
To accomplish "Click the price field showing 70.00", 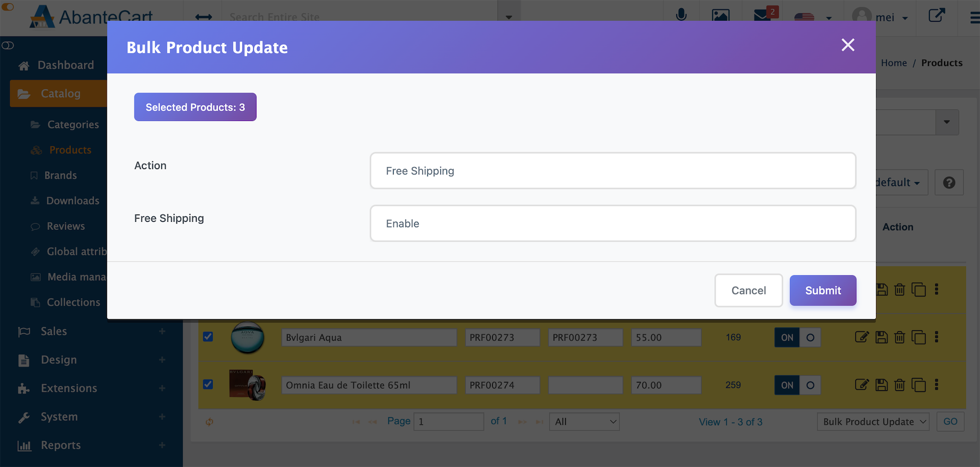I will click(666, 385).
